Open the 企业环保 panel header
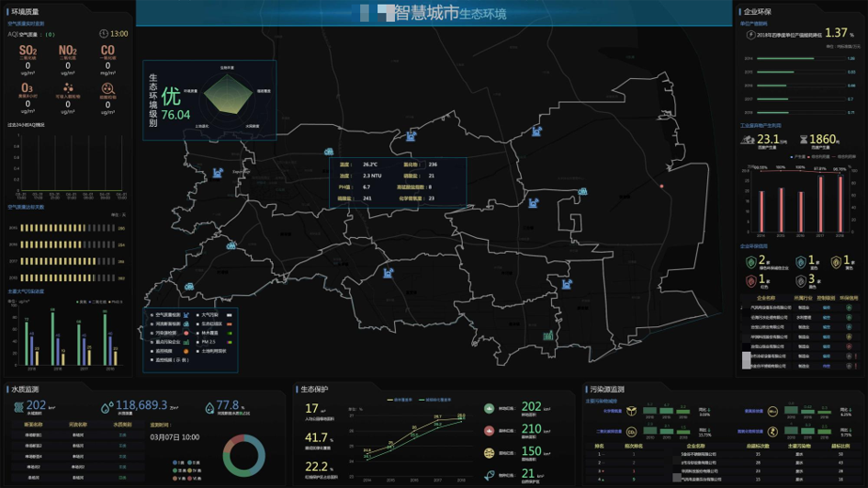 [x=760, y=12]
